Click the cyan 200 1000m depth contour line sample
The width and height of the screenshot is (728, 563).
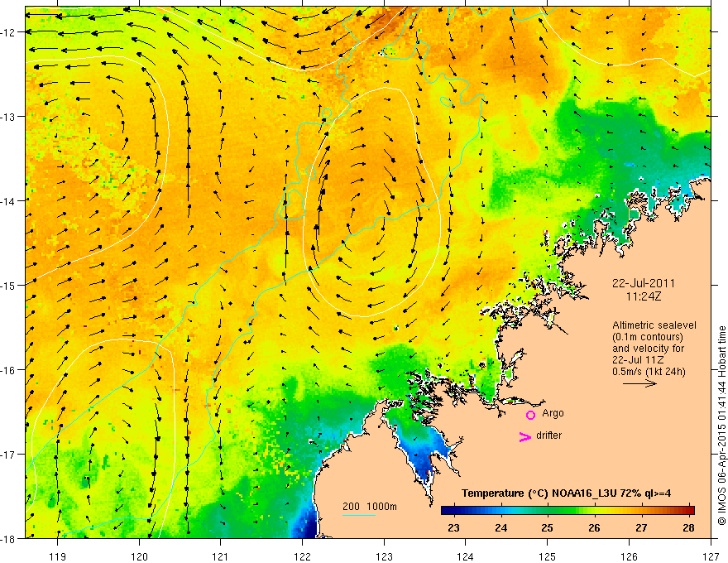[x=358, y=516]
